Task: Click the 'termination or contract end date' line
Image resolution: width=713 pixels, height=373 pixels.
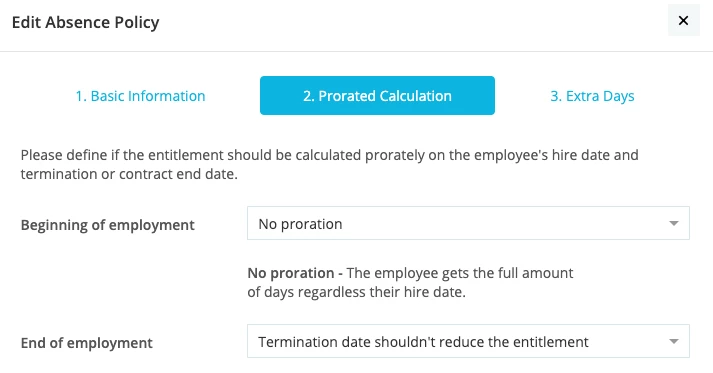Action: (129, 174)
